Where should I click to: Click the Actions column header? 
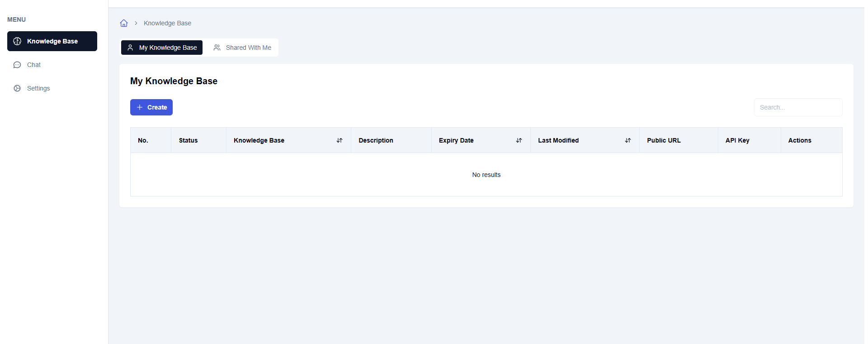pyautogui.click(x=800, y=140)
